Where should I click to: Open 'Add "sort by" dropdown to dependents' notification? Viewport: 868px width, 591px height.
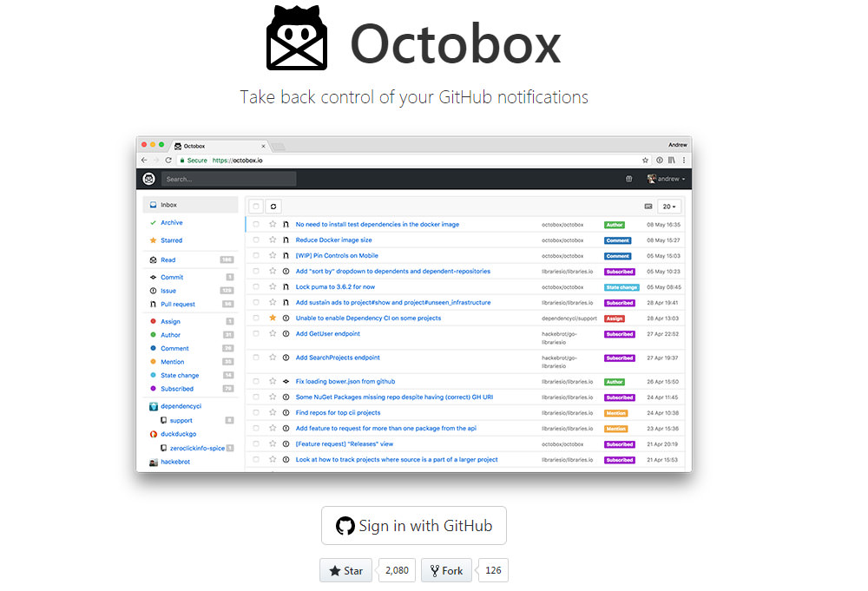coord(393,271)
